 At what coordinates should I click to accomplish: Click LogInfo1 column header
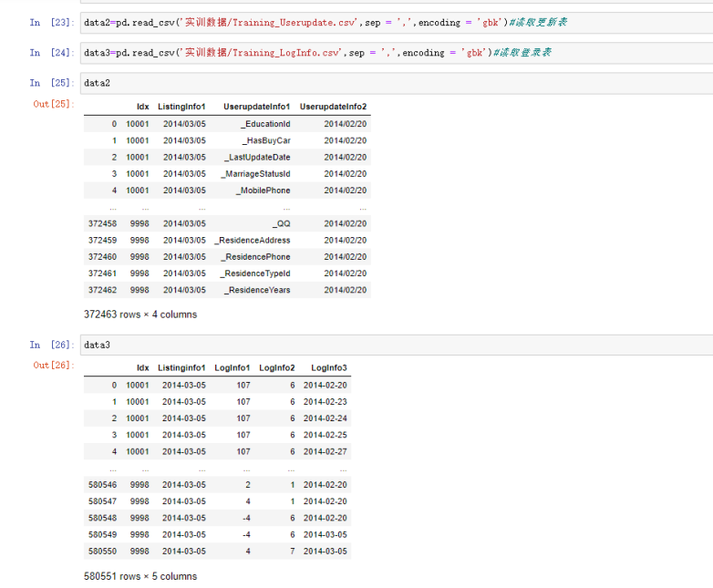tap(232, 368)
